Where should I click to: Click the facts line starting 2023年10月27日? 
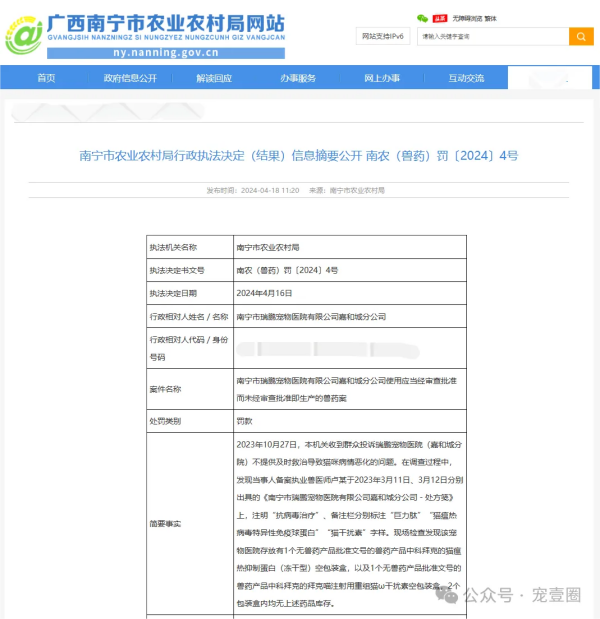point(349,445)
